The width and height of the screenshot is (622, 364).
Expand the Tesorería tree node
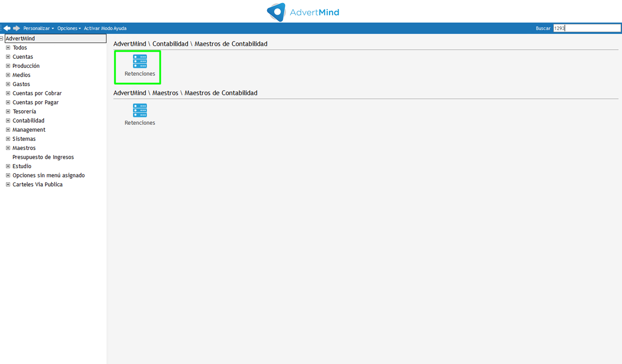pyautogui.click(x=8, y=112)
